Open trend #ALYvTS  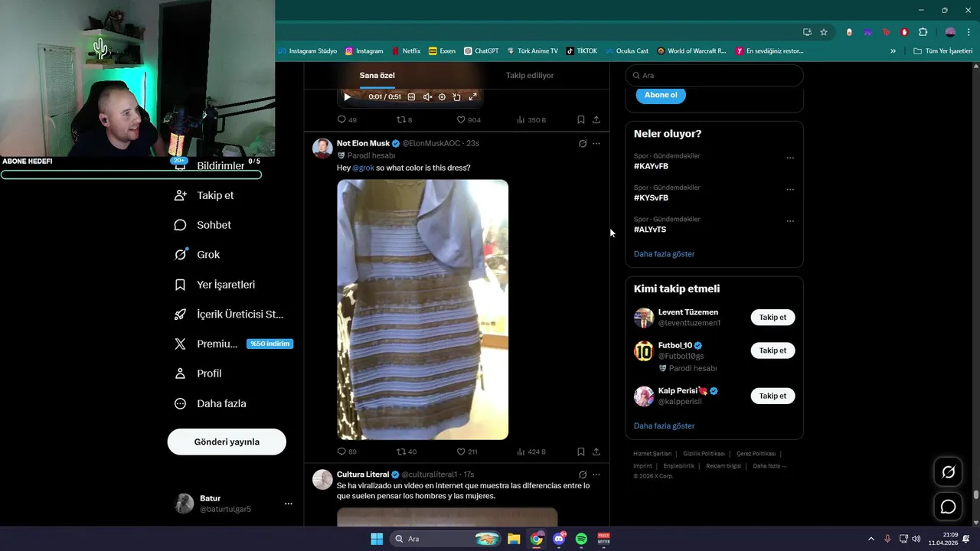coord(650,230)
